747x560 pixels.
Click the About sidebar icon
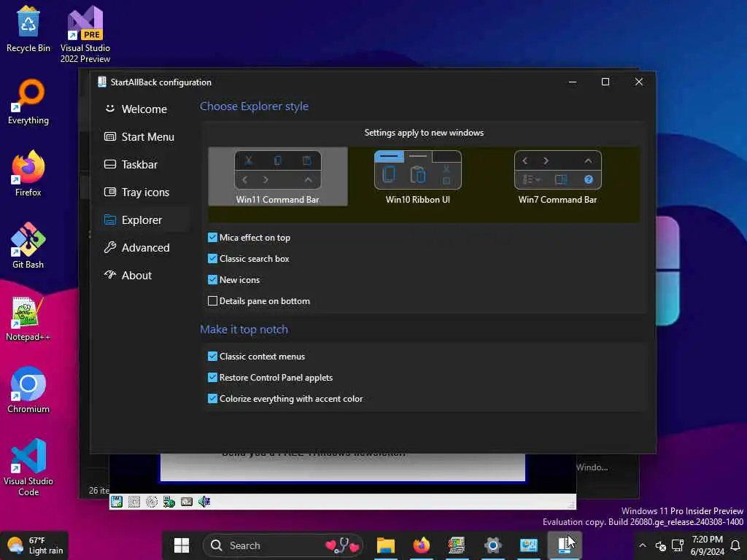pyautogui.click(x=110, y=275)
